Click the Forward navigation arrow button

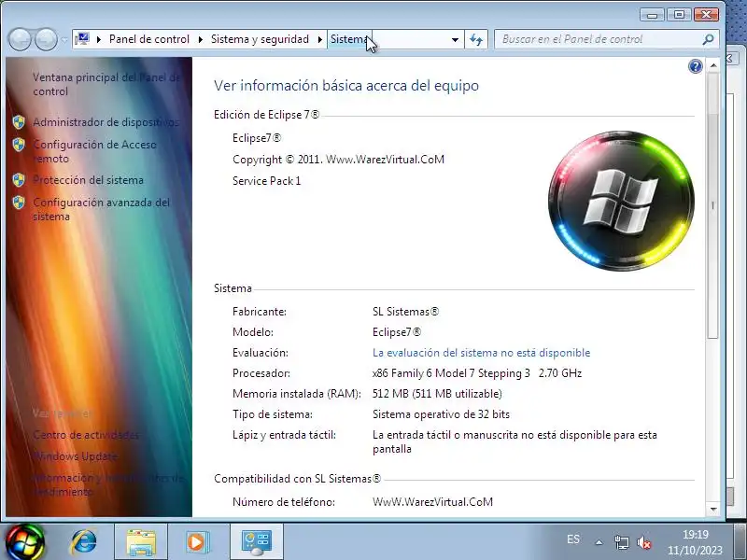[46, 39]
